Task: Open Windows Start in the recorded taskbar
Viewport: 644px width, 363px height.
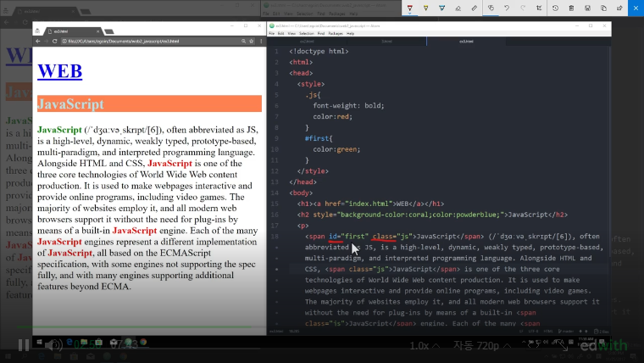Action: [x=40, y=342]
